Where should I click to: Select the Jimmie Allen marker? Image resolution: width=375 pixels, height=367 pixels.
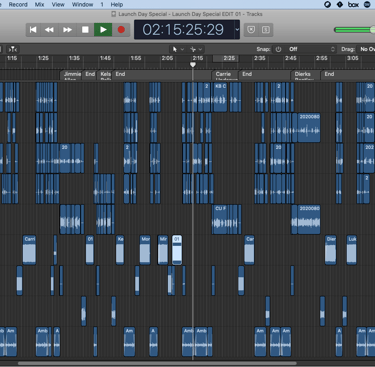pos(72,75)
